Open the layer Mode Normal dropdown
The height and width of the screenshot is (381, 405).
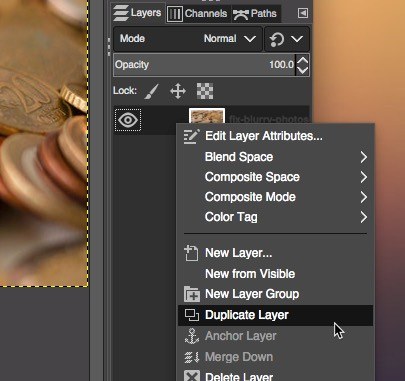(188, 39)
